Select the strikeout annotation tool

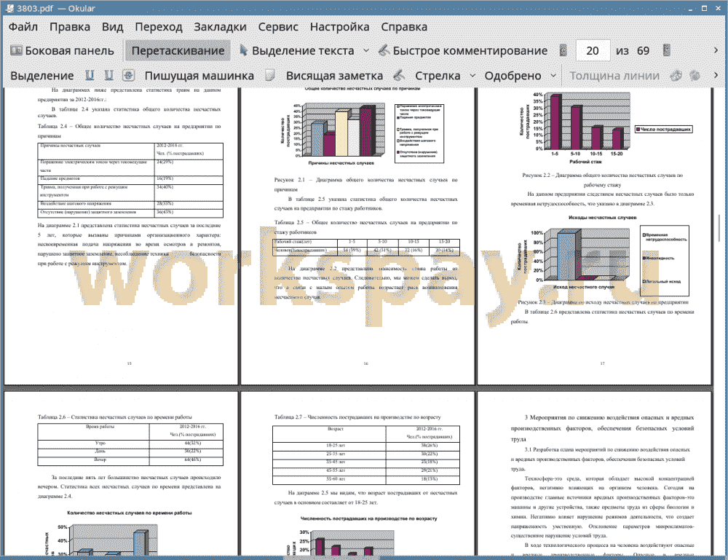coord(129,75)
